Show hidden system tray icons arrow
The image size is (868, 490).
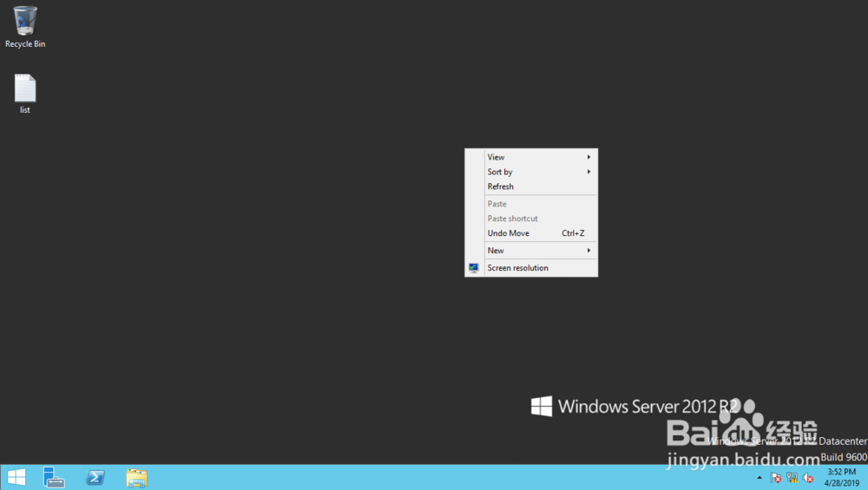759,478
